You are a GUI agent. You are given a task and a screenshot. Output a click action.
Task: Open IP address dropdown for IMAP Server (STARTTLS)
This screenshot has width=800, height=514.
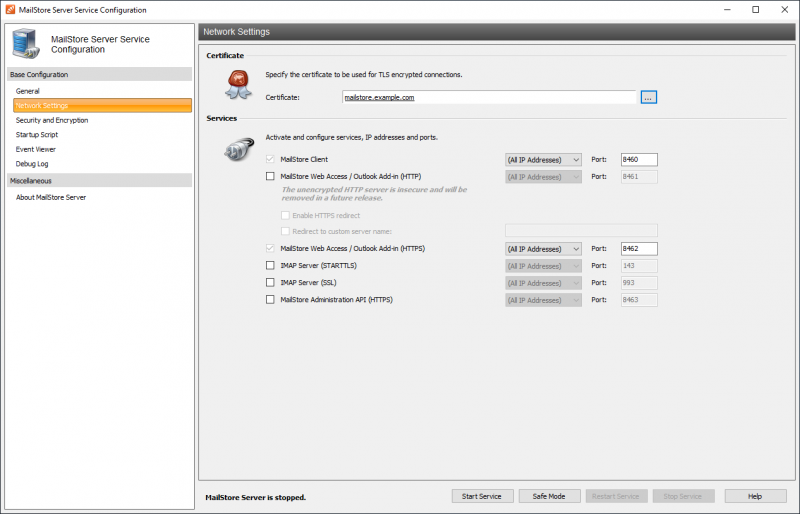click(543, 266)
